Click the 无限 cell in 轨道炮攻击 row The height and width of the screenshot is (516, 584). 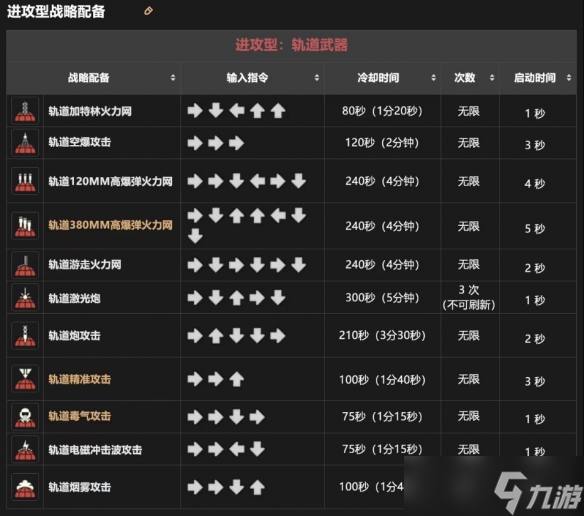tap(469, 336)
